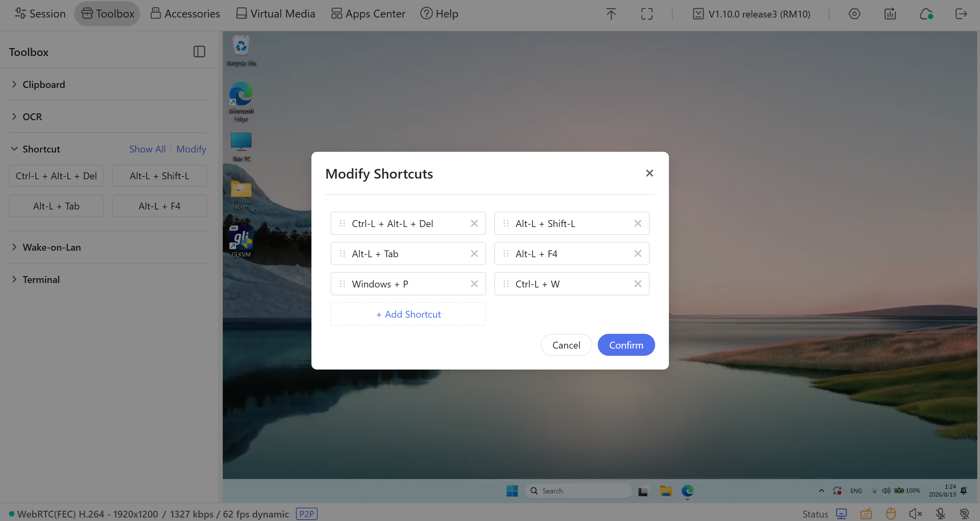Open the statistics chart icon in top bar
980x521 pixels.
pyautogui.click(x=890, y=14)
